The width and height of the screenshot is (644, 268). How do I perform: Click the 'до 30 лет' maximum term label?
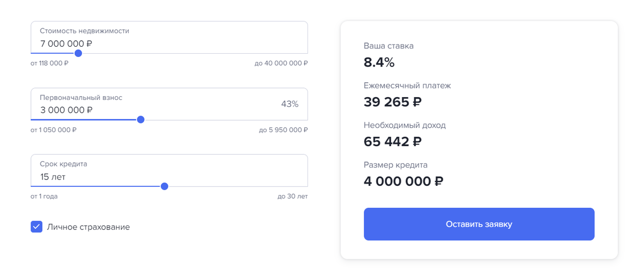tap(293, 197)
